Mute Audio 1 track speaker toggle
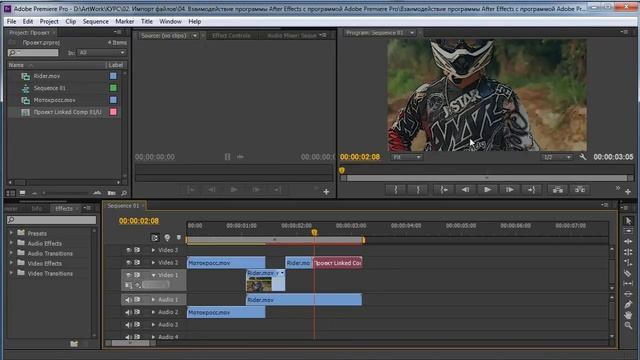640x360 pixels. click(x=128, y=300)
